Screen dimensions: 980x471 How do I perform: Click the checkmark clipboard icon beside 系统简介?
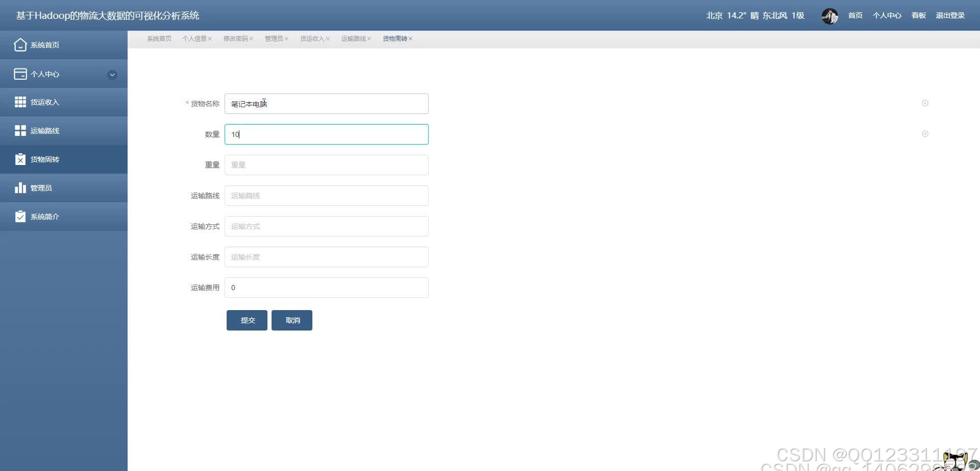click(20, 217)
